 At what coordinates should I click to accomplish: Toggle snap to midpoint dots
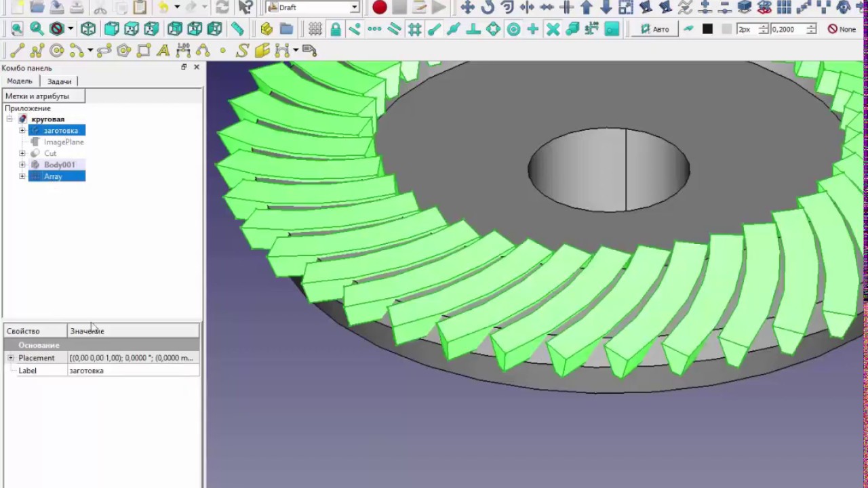point(374,29)
